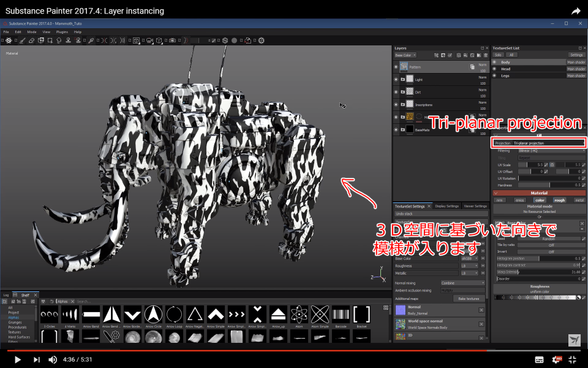Select the Eraser tool
588x368 pixels.
tap(31, 40)
